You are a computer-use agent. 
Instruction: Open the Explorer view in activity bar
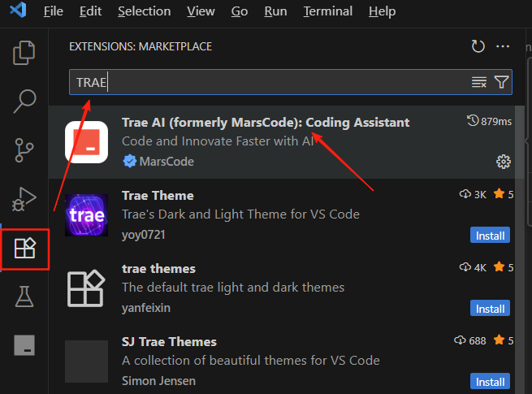pyautogui.click(x=24, y=53)
